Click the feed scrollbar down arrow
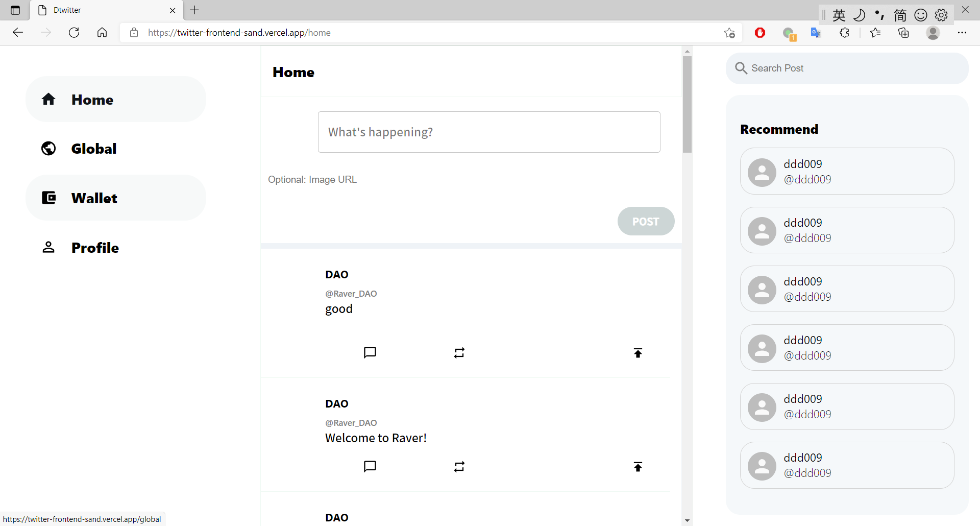980x526 pixels. point(687,520)
